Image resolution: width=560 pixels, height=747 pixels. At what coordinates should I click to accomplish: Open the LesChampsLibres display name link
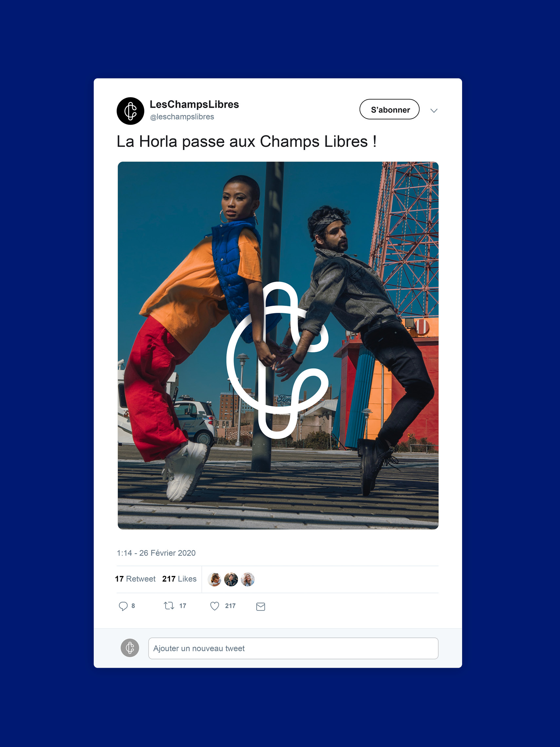[x=194, y=105]
